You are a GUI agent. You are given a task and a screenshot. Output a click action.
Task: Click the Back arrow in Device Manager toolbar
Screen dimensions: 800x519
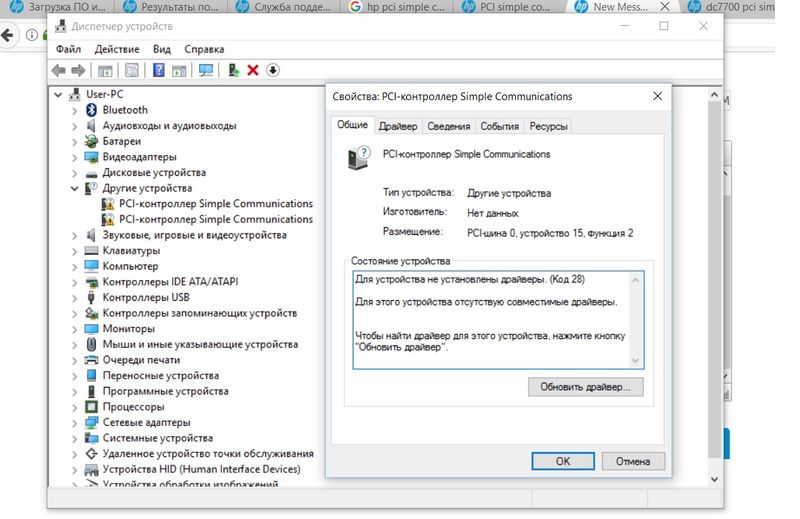tap(59, 70)
